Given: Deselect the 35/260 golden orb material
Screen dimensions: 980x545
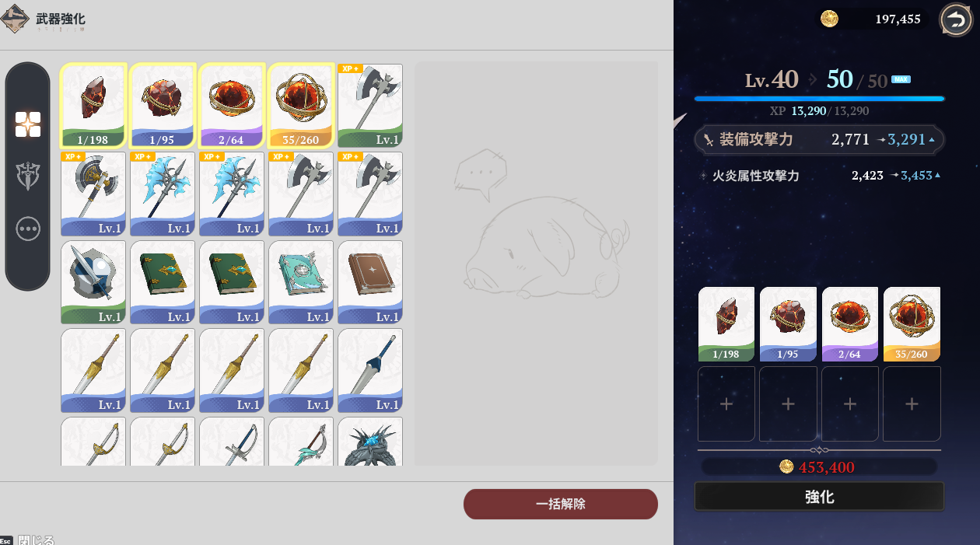Looking at the screenshot, I should point(301,106).
